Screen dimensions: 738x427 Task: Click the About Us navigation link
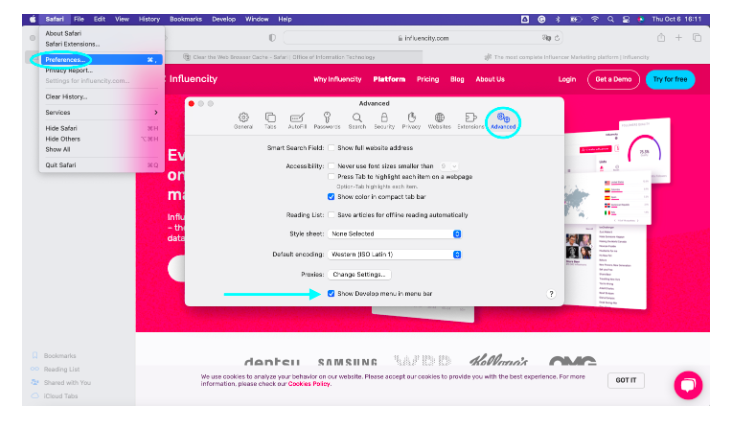(490, 79)
